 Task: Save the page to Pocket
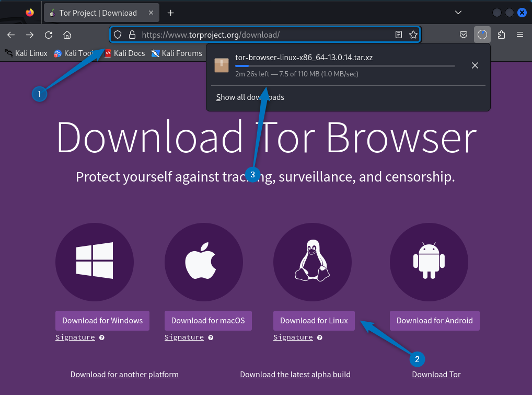coord(463,35)
